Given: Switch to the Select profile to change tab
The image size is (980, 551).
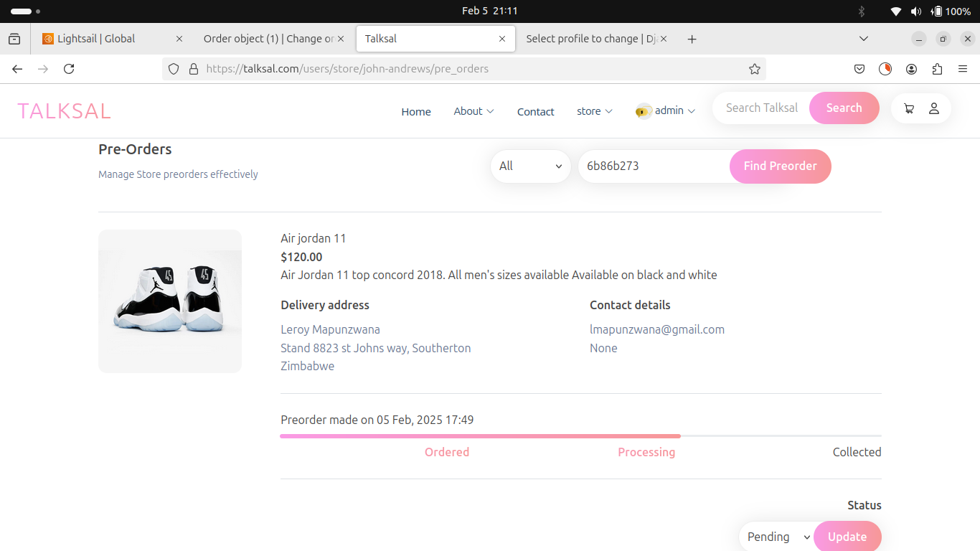Looking at the screenshot, I should click(x=595, y=39).
